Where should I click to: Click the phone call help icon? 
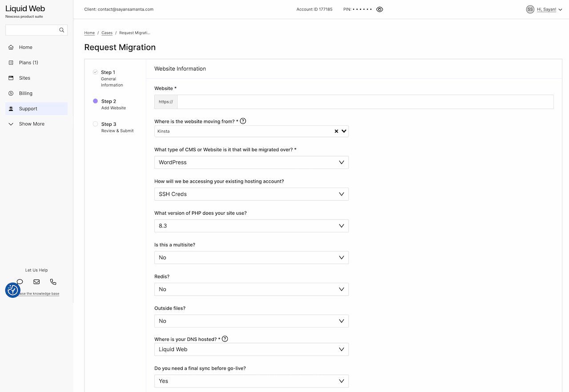(x=53, y=282)
